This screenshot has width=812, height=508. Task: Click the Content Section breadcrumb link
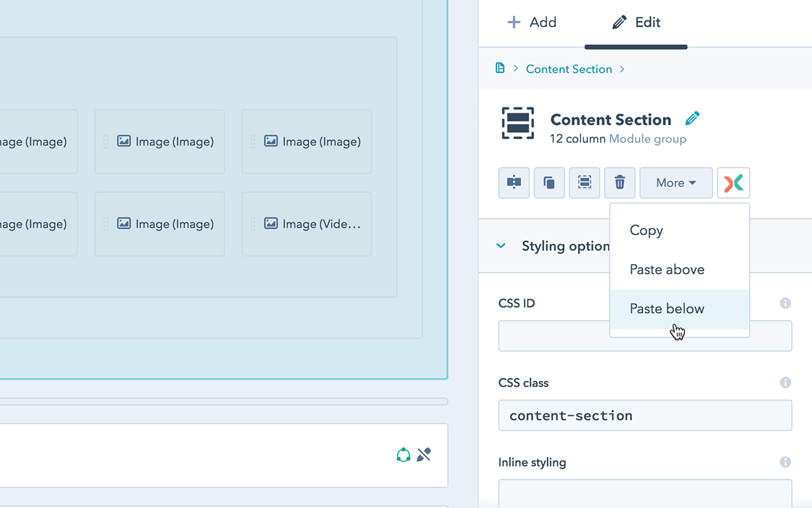point(569,69)
